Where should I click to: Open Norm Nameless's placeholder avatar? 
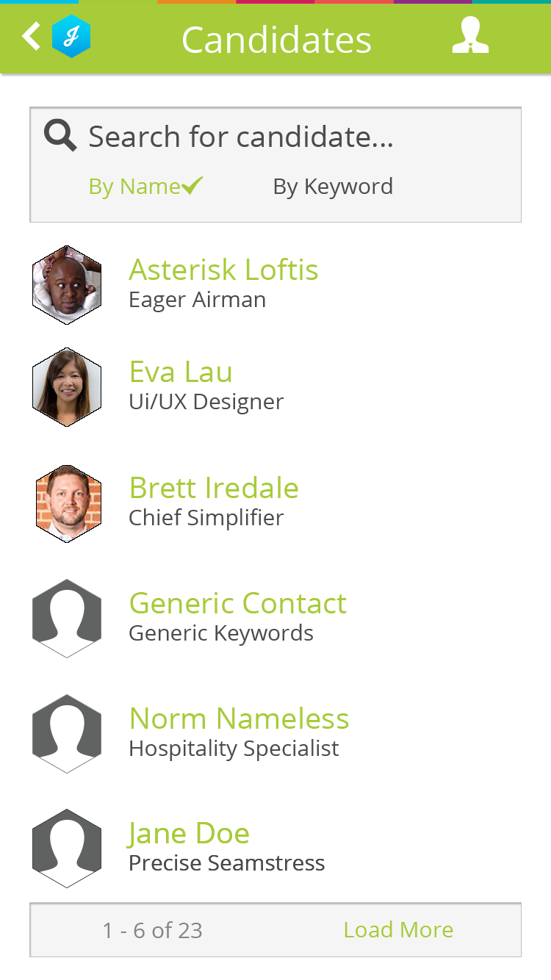[x=67, y=733]
